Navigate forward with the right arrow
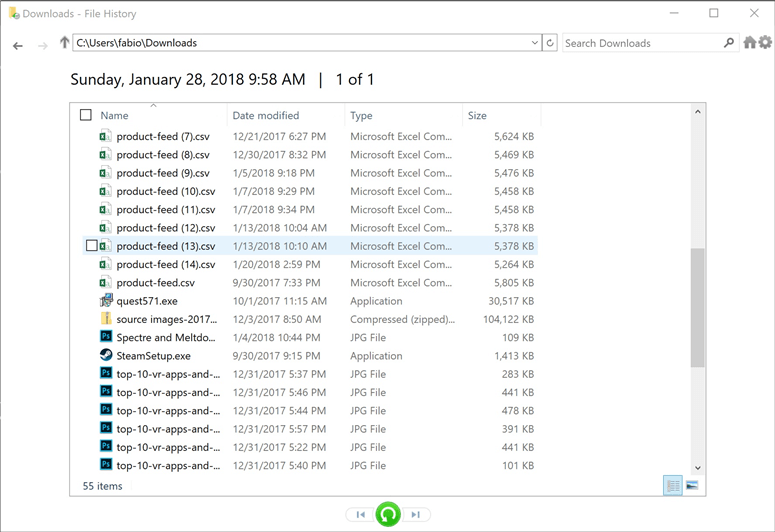 [x=43, y=46]
